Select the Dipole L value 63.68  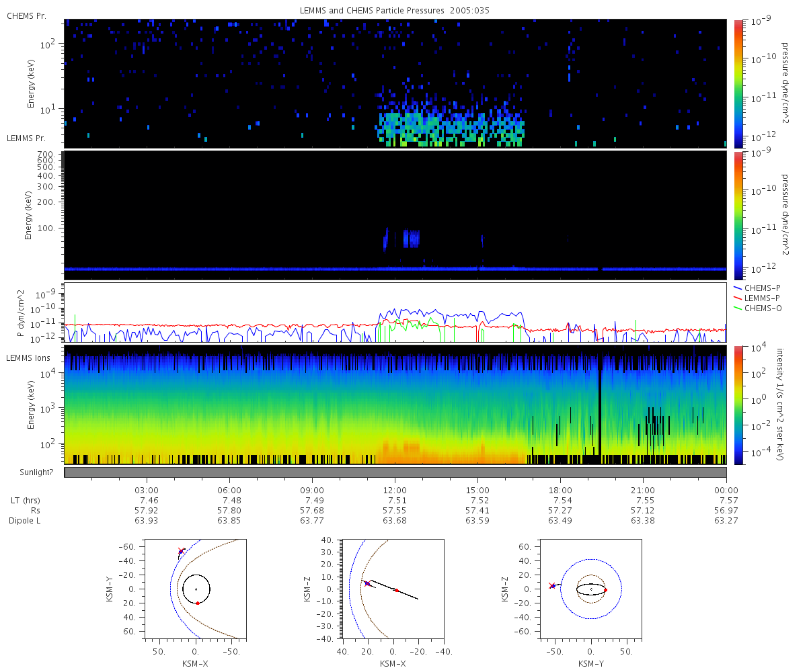click(395, 521)
